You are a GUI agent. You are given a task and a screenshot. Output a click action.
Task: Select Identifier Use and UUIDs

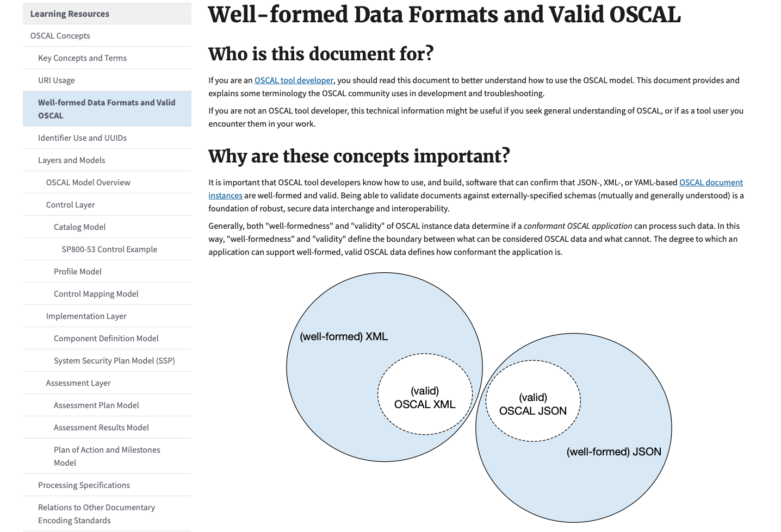(x=82, y=138)
